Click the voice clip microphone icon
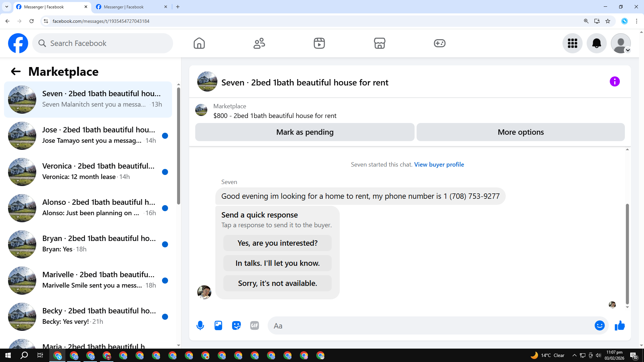This screenshot has height=362, width=644. click(x=200, y=325)
